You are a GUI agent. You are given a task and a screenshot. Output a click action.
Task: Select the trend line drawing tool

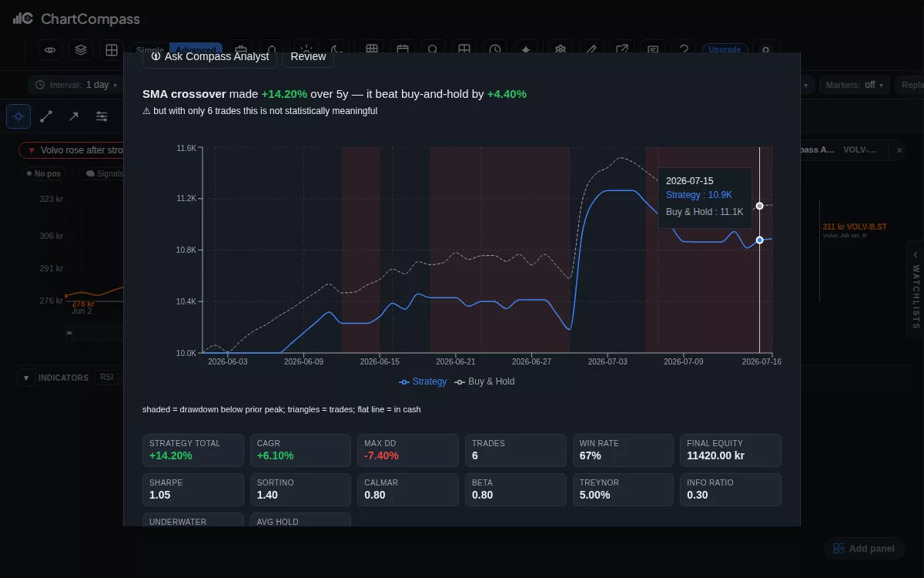[x=46, y=116]
